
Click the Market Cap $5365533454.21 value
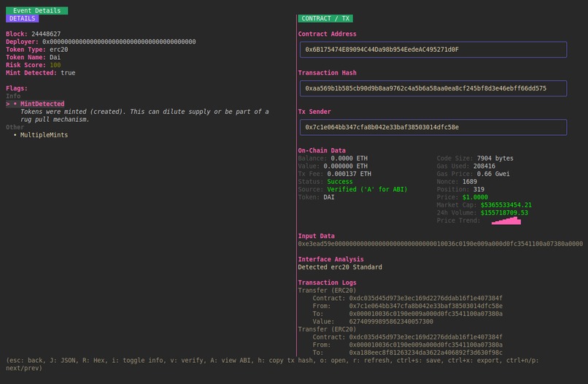click(x=506, y=205)
